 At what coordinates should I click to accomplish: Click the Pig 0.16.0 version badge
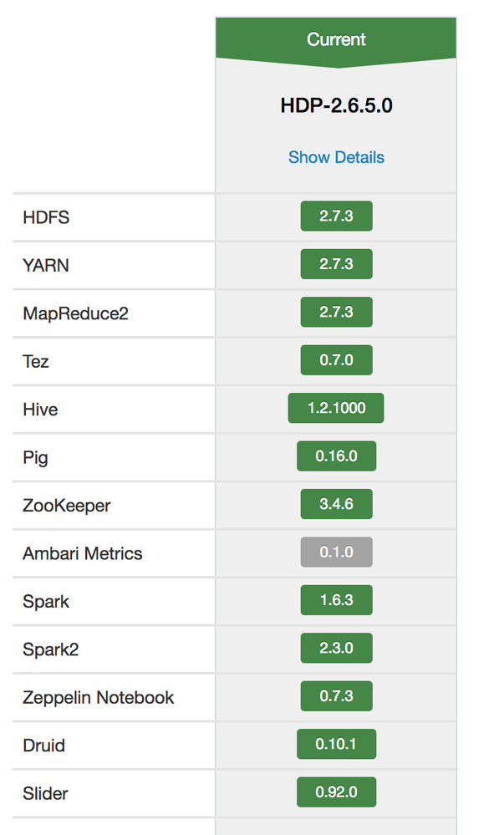[x=336, y=456]
